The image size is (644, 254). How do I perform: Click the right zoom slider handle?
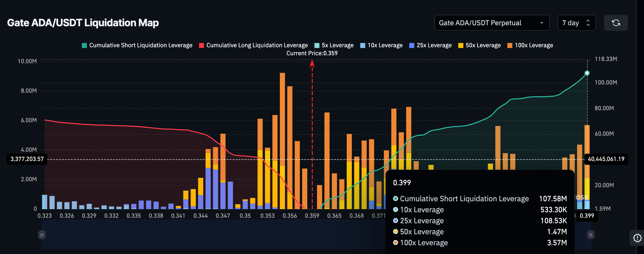pyautogui.click(x=591, y=235)
